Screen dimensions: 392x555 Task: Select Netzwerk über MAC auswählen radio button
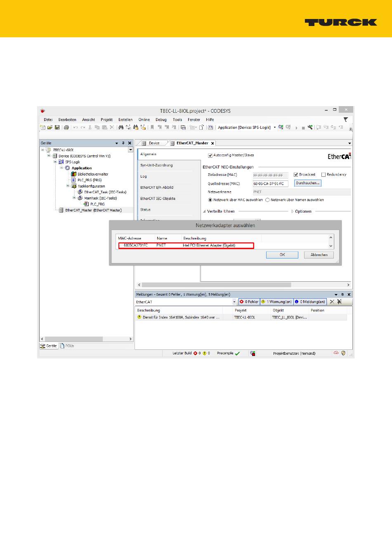tap(210, 200)
